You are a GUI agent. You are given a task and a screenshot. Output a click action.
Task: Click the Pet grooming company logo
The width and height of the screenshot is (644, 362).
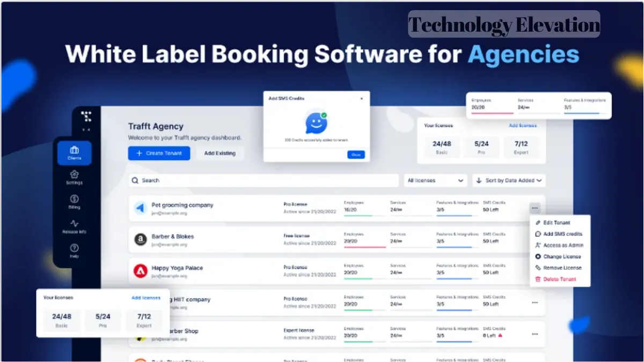[x=140, y=208]
